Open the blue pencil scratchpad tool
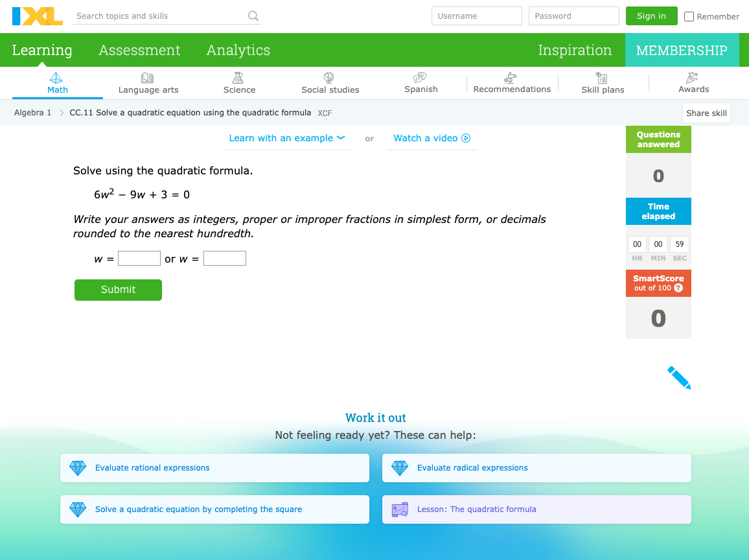749x560 pixels. pyautogui.click(x=678, y=377)
